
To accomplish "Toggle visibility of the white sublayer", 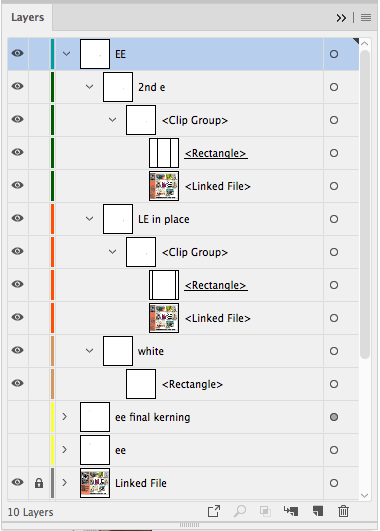I will (18, 350).
